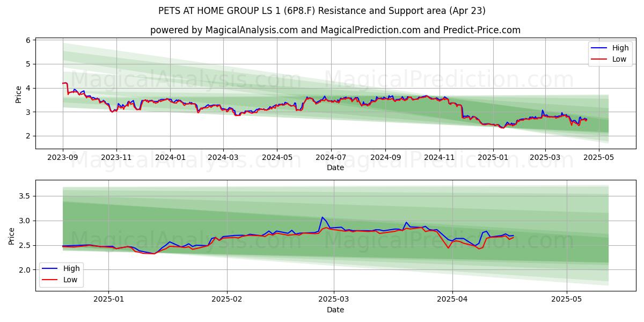Click the '2024-05' tick label
This screenshot has height=322, width=644.
[277, 158]
